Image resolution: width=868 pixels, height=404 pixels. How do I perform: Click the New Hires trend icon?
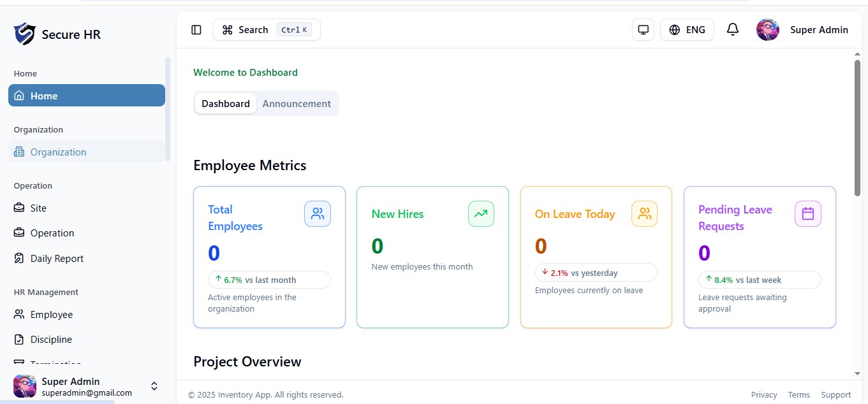[481, 214]
